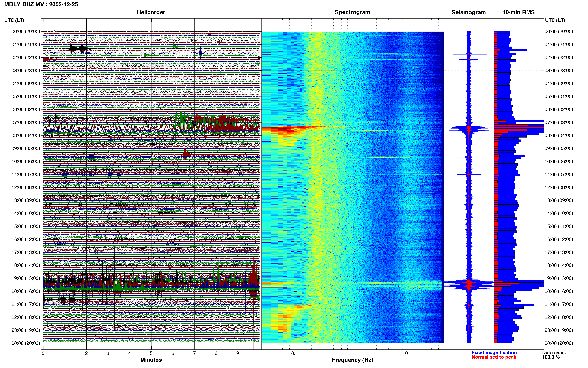Click the right 'UTC (LT)' axis label
This screenshot has width=588, height=368.
(x=555, y=20)
